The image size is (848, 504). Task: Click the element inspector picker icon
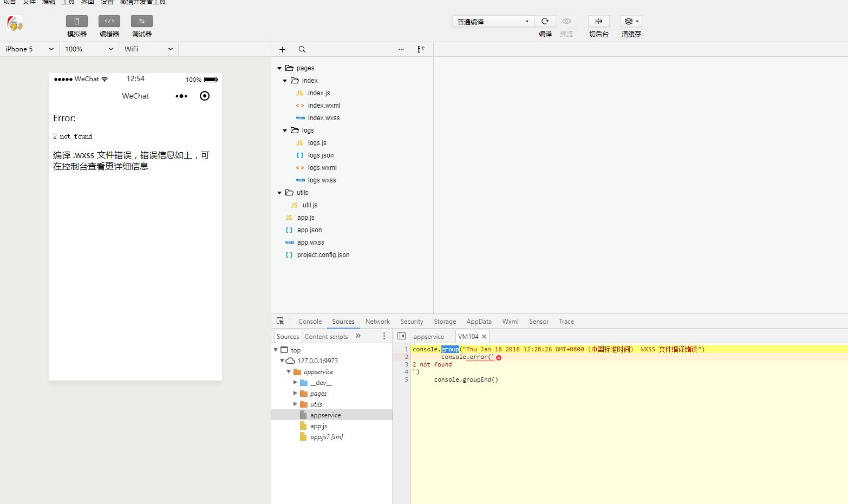280,321
